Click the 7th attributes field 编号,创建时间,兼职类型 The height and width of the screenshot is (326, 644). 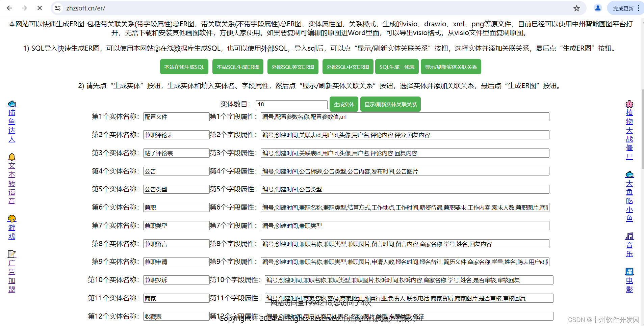405,226
